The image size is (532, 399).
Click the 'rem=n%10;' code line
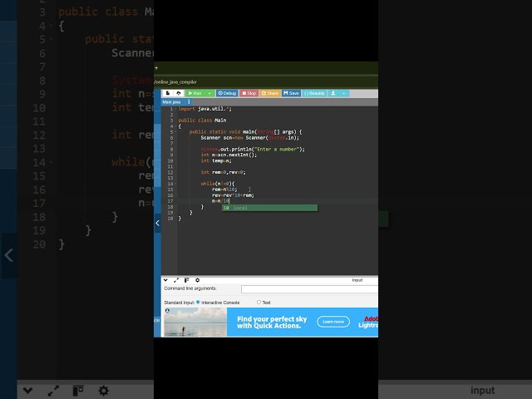[x=224, y=190]
